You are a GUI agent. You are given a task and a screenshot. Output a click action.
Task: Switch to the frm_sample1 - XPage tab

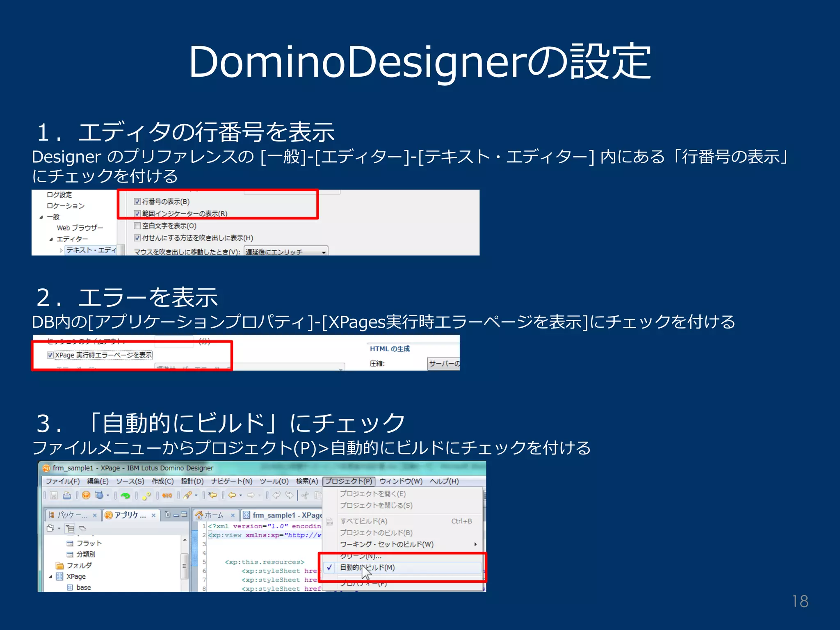[282, 515]
